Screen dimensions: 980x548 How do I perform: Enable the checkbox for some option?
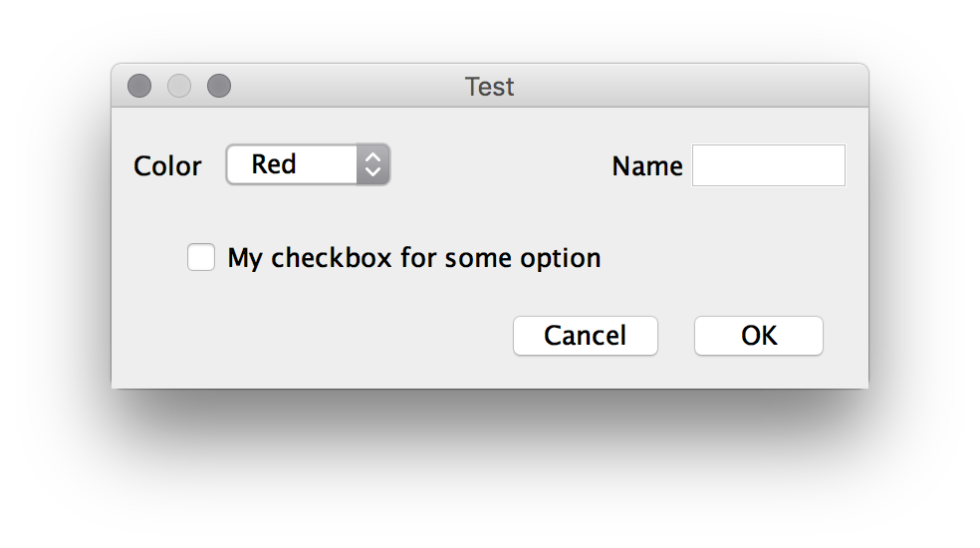(201, 258)
